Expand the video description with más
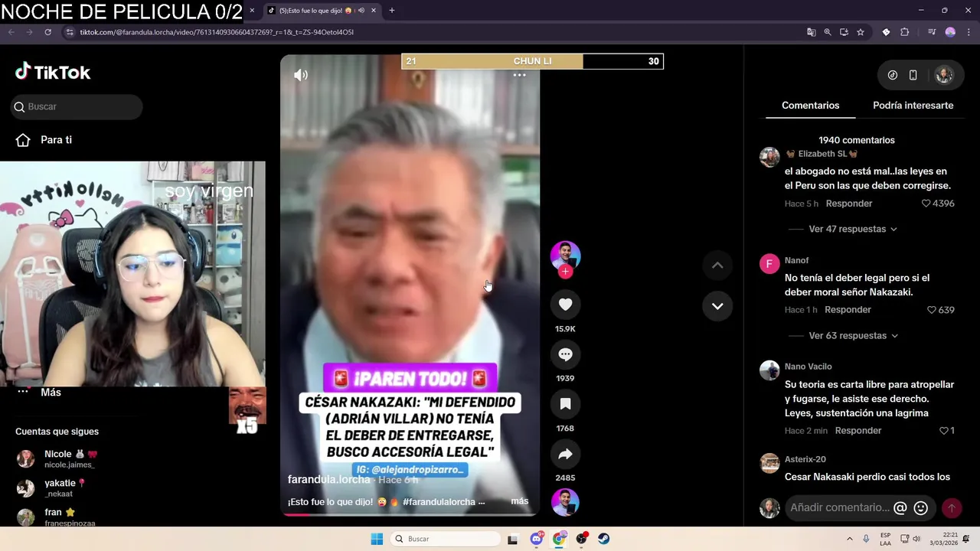Screen dimensions: 980x551 click(520, 501)
